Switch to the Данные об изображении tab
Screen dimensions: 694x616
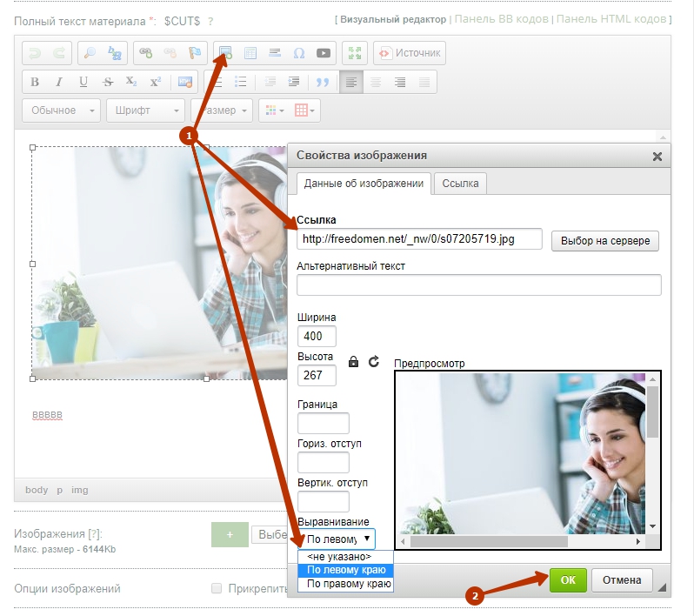click(364, 184)
